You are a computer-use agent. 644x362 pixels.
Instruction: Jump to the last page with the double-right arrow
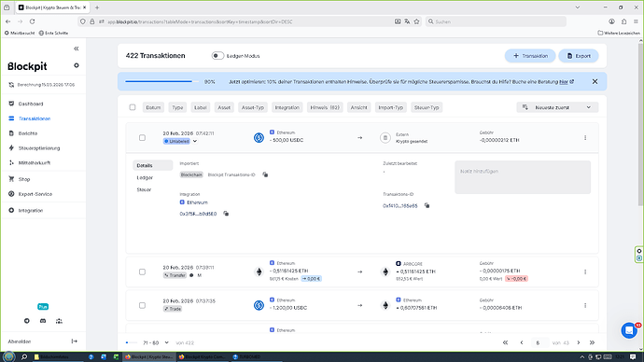pyautogui.click(x=592, y=342)
